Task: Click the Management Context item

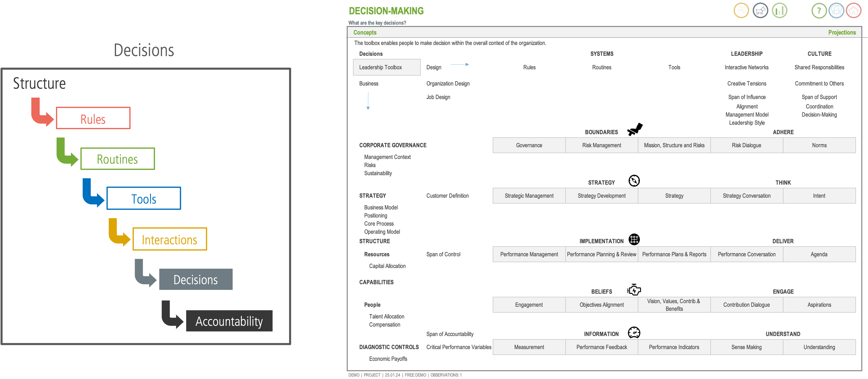Action: 387,157
